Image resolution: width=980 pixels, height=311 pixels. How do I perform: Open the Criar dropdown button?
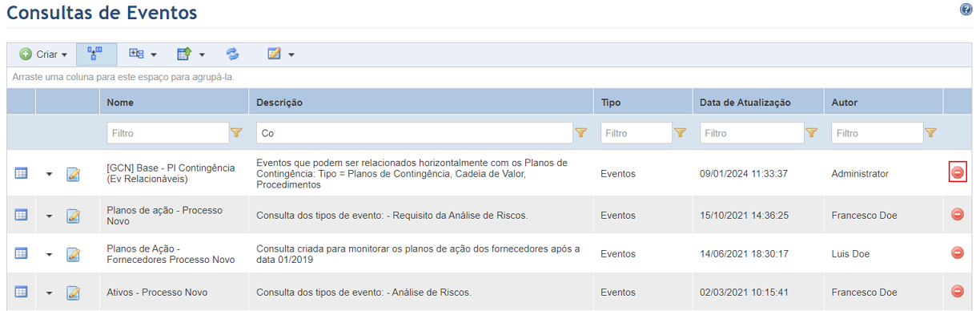43,55
